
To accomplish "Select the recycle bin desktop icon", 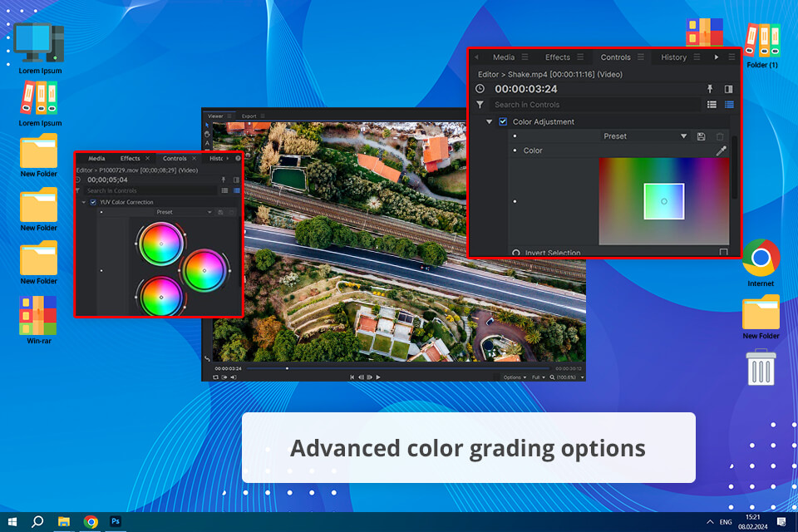I will click(x=761, y=367).
